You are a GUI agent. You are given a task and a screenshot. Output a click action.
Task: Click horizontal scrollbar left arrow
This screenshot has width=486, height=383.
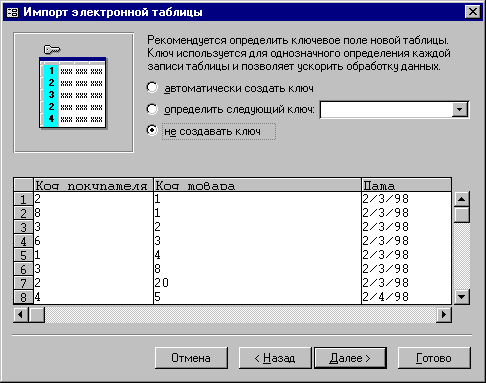(21, 314)
